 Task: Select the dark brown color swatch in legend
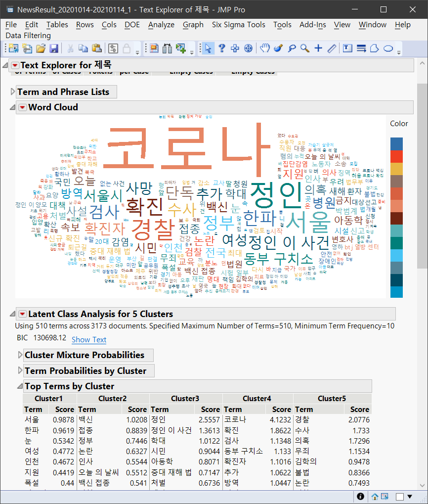(396, 218)
